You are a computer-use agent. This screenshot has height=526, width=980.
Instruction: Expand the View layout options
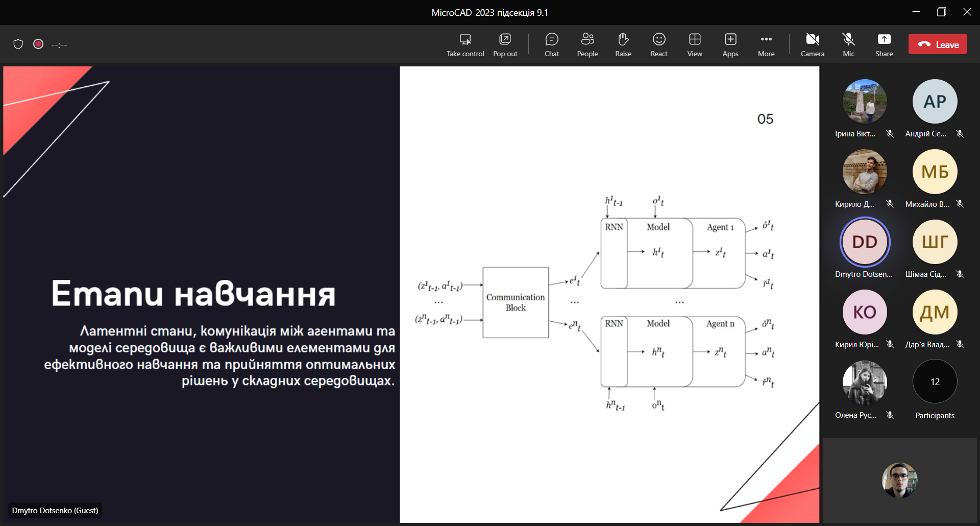click(694, 45)
